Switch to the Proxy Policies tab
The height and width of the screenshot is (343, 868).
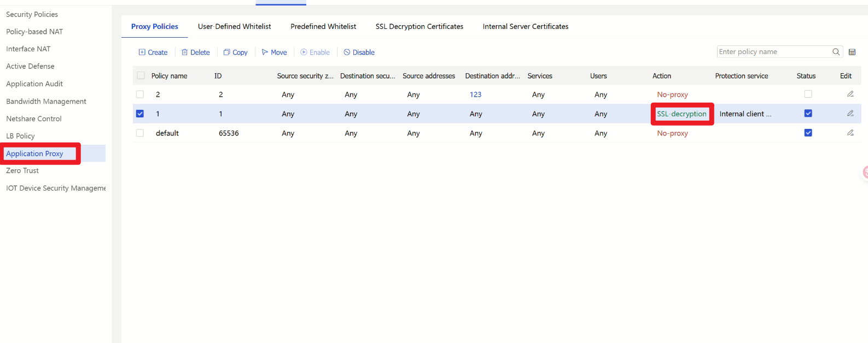155,26
